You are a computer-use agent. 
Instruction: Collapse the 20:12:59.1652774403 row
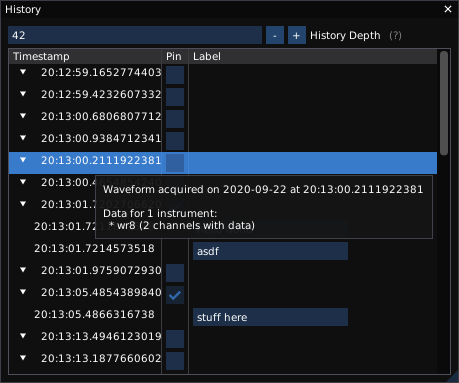tap(23, 72)
